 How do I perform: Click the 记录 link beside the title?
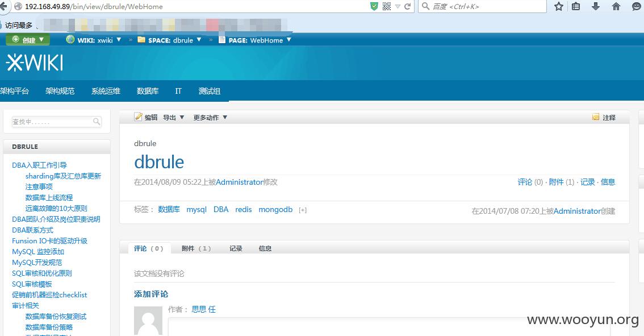click(x=587, y=182)
